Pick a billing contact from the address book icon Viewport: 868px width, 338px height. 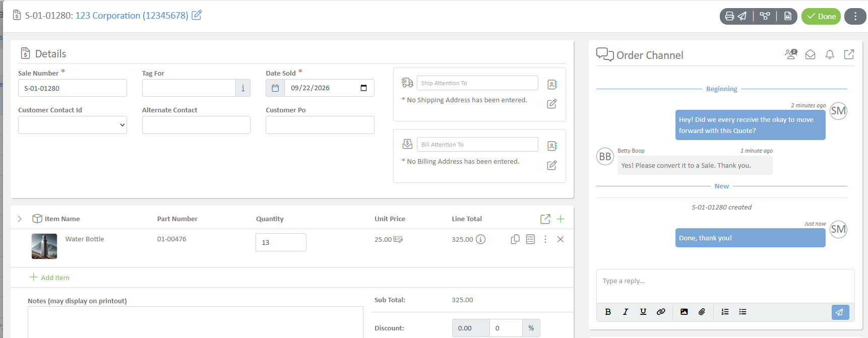pyautogui.click(x=552, y=146)
